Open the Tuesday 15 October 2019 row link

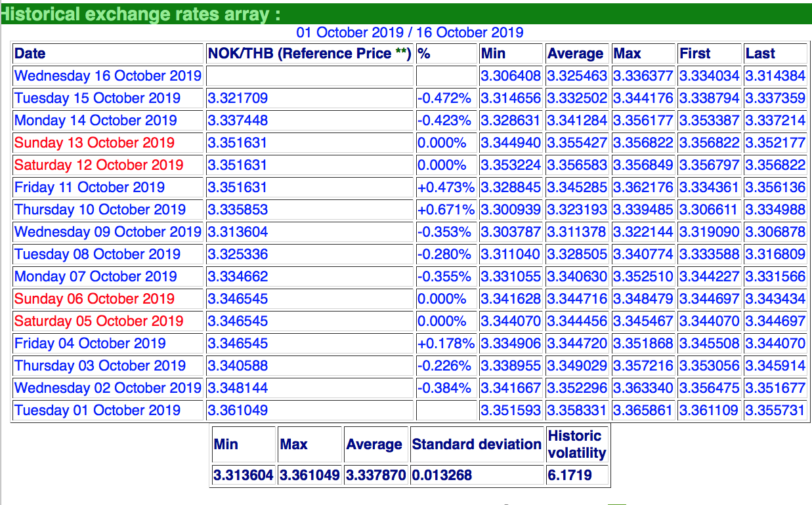(97, 98)
